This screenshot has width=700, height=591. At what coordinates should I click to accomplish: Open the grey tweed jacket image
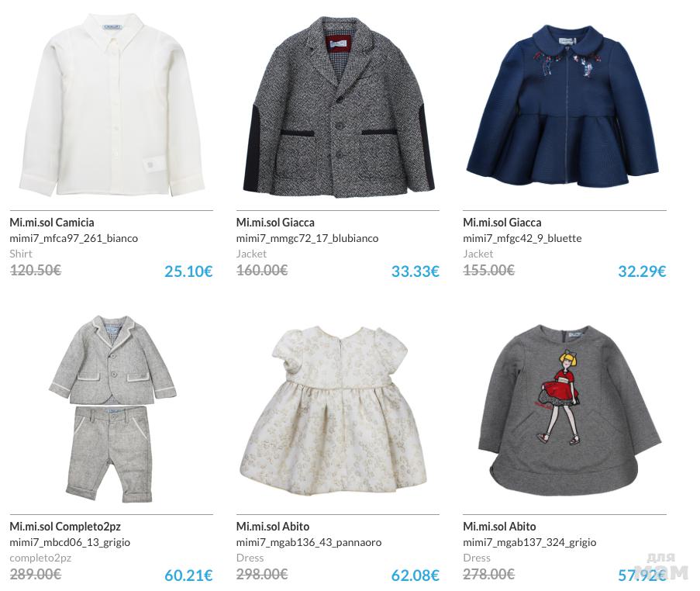click(x=339, y=107)
